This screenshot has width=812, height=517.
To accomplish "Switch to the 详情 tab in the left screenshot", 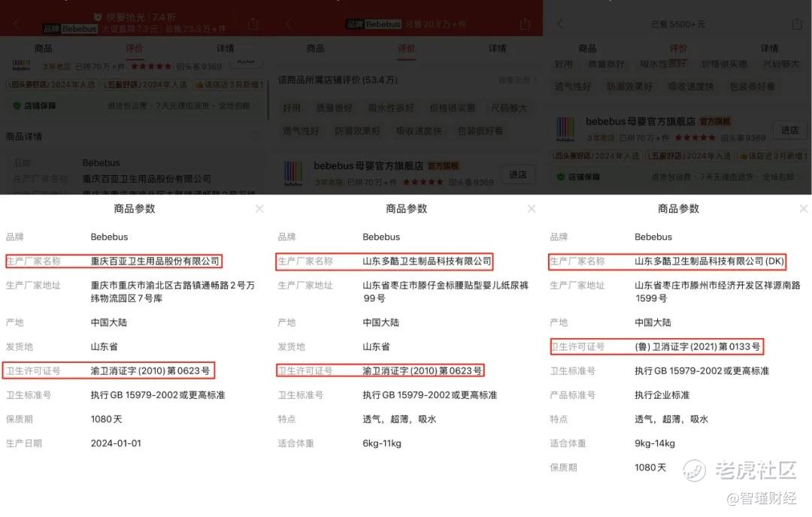I will point(226,49).
